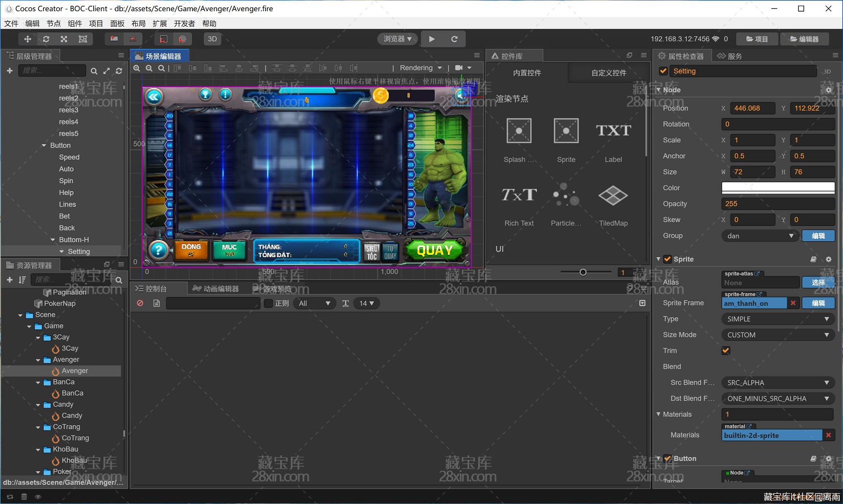Refresh the node hierarchy list
This screenshot has height=504, width=843.
tap(119, 71)
